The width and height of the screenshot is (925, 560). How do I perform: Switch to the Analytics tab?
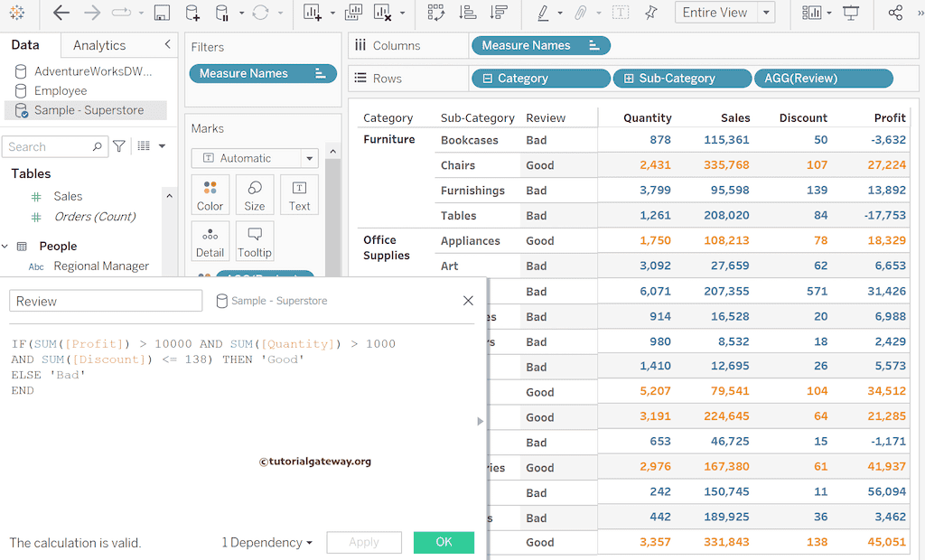[99, 44]
